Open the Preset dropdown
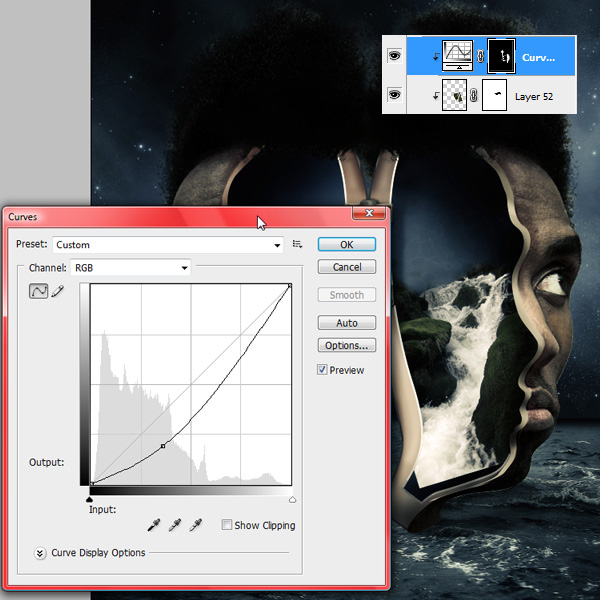This screenshot has height=600, width=600. point(168,245)
